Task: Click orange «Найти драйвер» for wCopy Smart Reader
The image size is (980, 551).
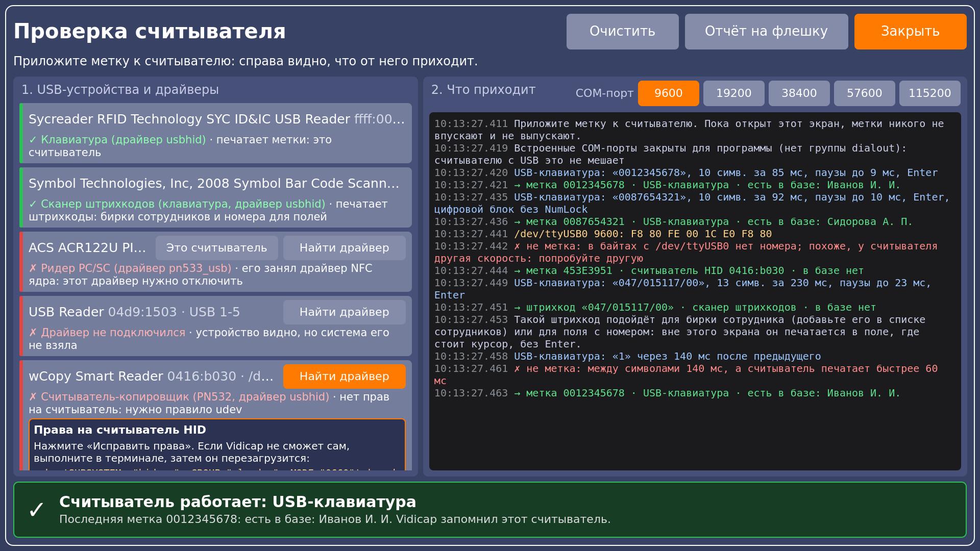Action: (x=344, y=377)
